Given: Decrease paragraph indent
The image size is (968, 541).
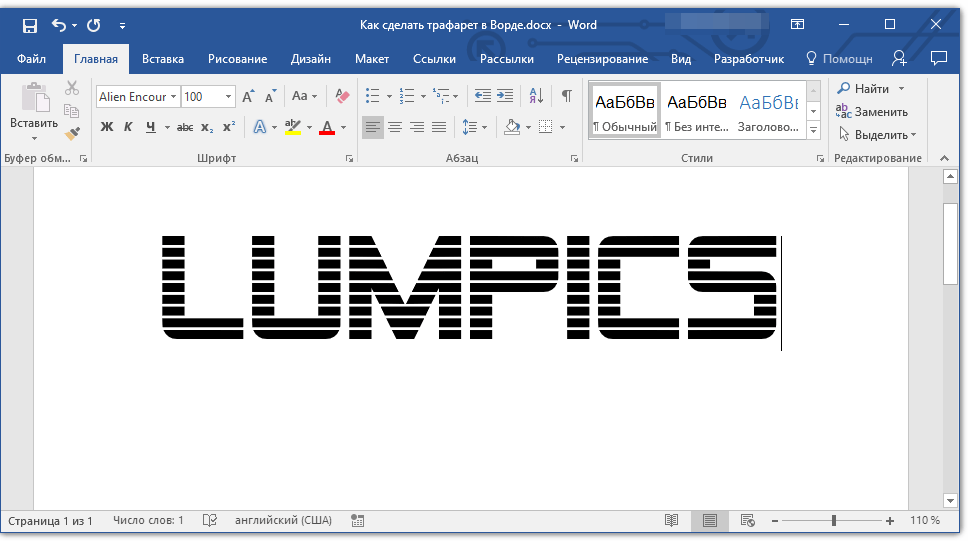Looking at the screenshot, I should click(x=483, y=96).
